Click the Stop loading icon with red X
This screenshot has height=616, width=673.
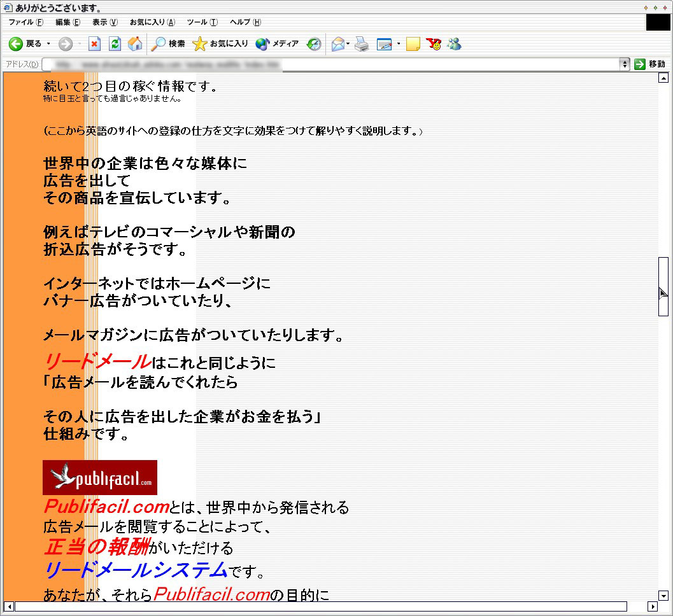pos(94,44)
